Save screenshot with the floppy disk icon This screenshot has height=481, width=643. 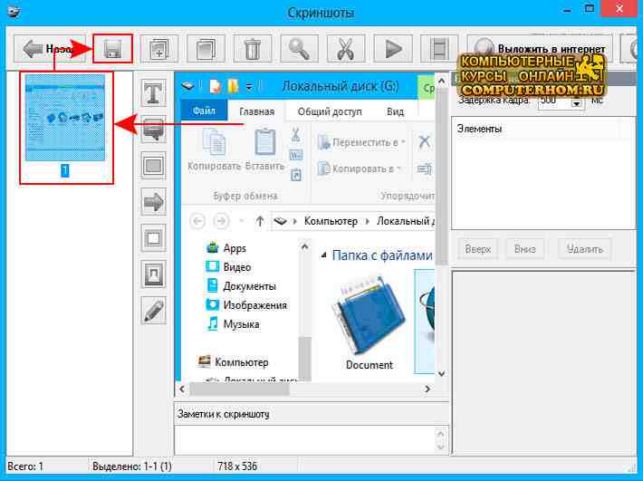coord(112,48)
